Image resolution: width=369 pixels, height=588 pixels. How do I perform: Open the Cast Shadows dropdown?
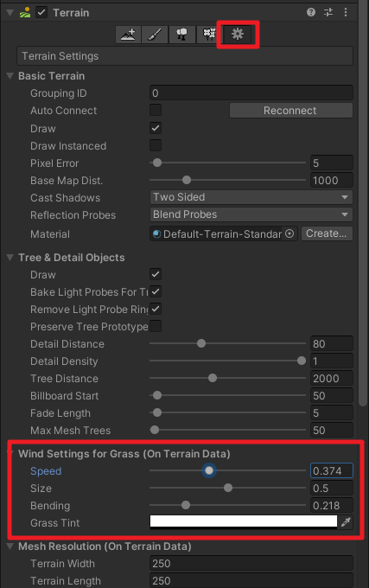[x=251, y=197]
